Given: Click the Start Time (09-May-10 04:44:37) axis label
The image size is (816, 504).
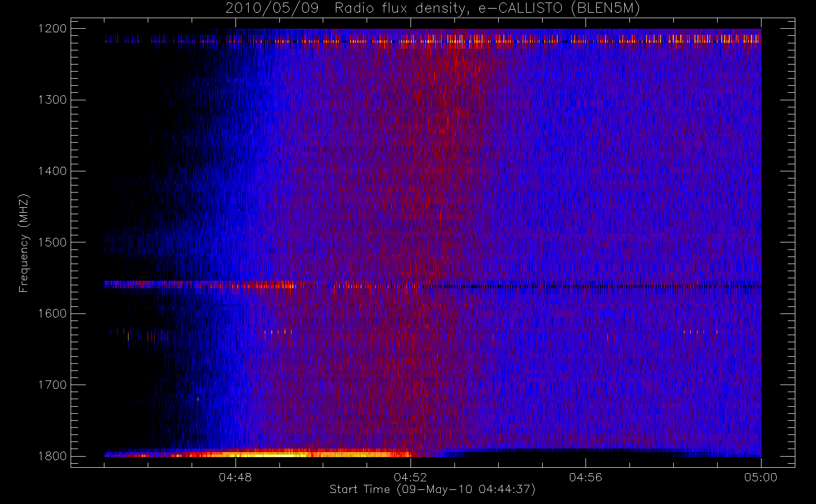Looking at the screenshot, I should (433, 489).
